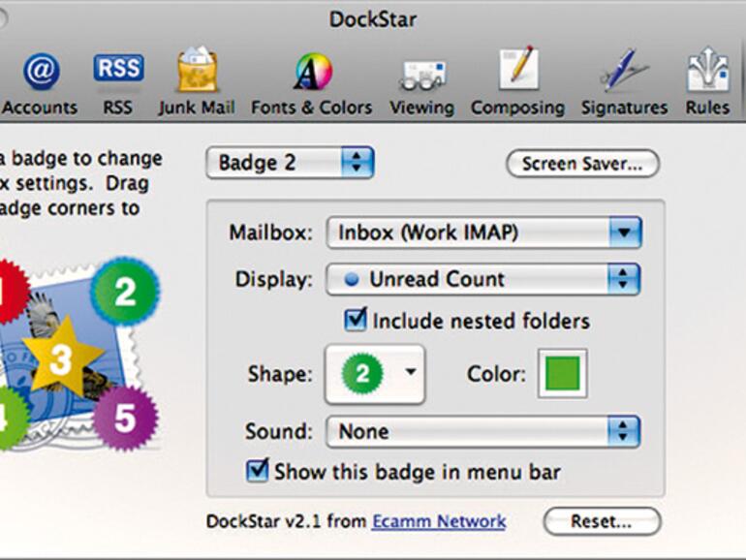Open the Badge 2 selector dropdown

point(291,163)
